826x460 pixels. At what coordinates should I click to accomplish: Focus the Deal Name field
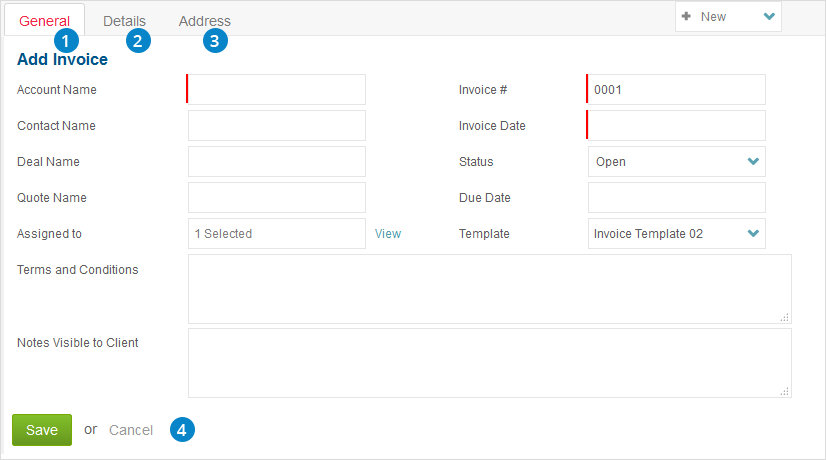pyautogui.click(x=277, y=161)
